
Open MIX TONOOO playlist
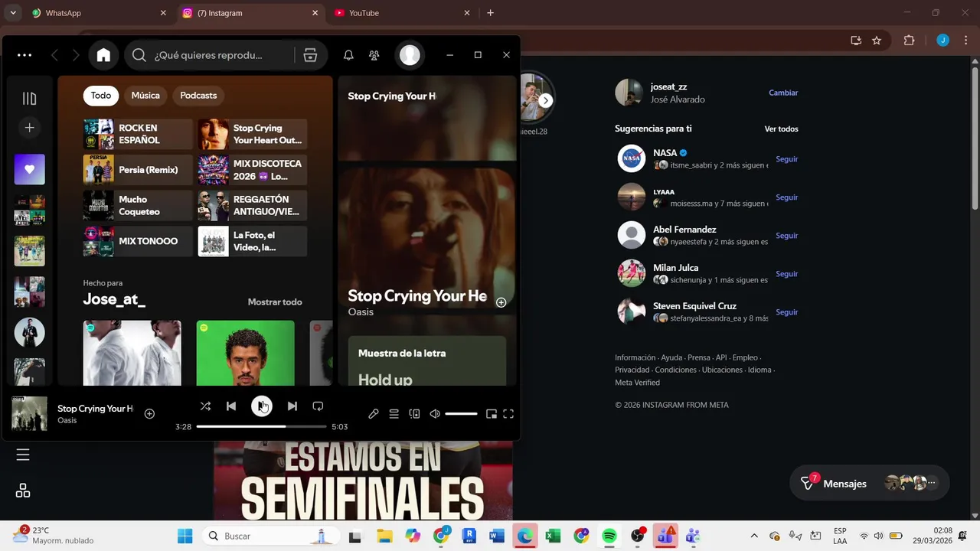138,241
